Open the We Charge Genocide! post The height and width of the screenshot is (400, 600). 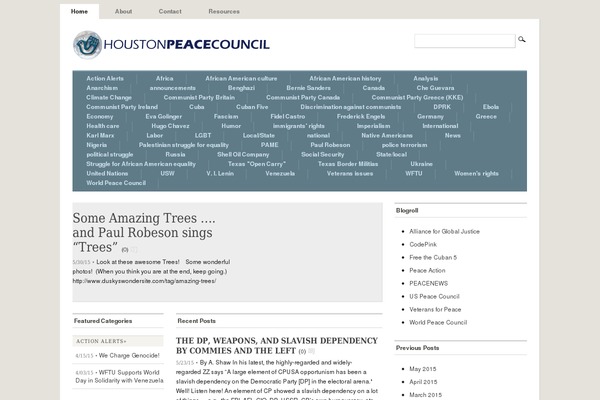[x=129, y=356]
